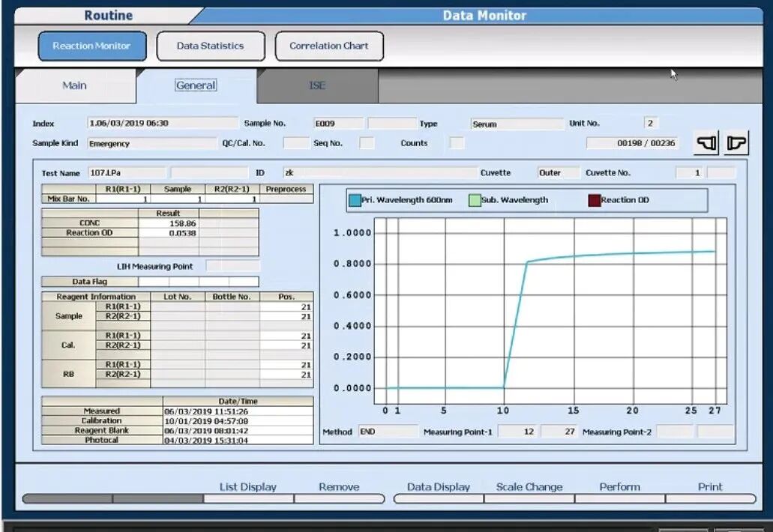The image size is (773, 532).
Task: Click the Sample No. field showing E009
Action: pyautogui.click(x=339, y=124)
